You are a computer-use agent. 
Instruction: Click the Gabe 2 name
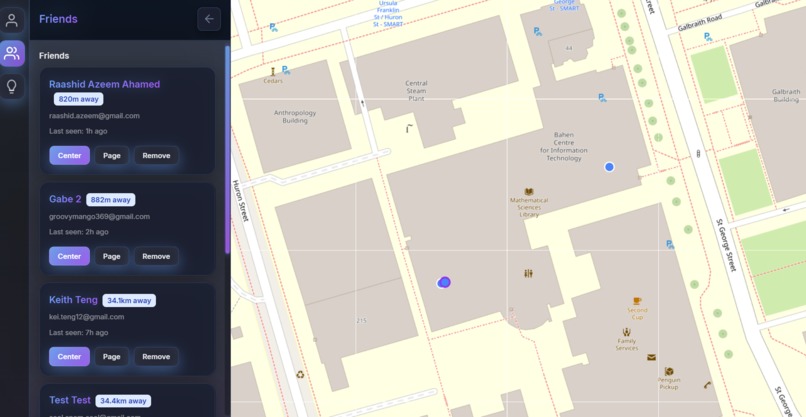(x=65, y=199)
